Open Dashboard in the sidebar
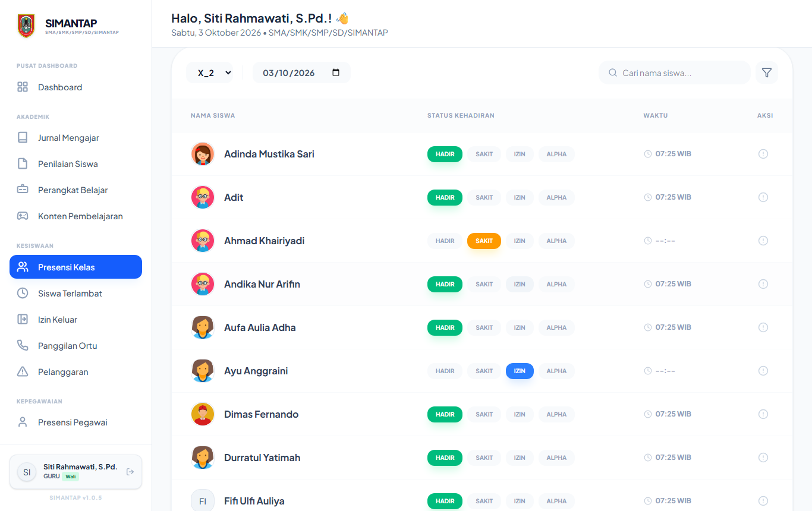 coord(75,87)
